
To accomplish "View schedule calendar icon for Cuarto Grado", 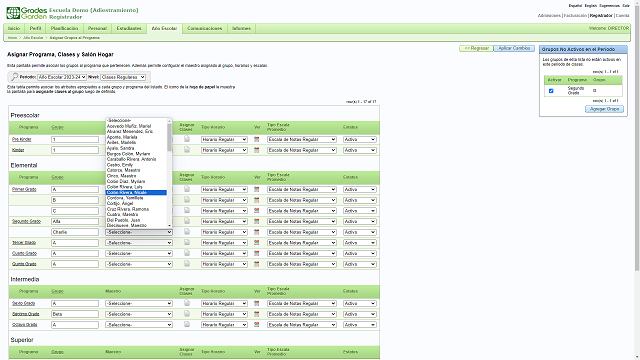I will (256, 253).
